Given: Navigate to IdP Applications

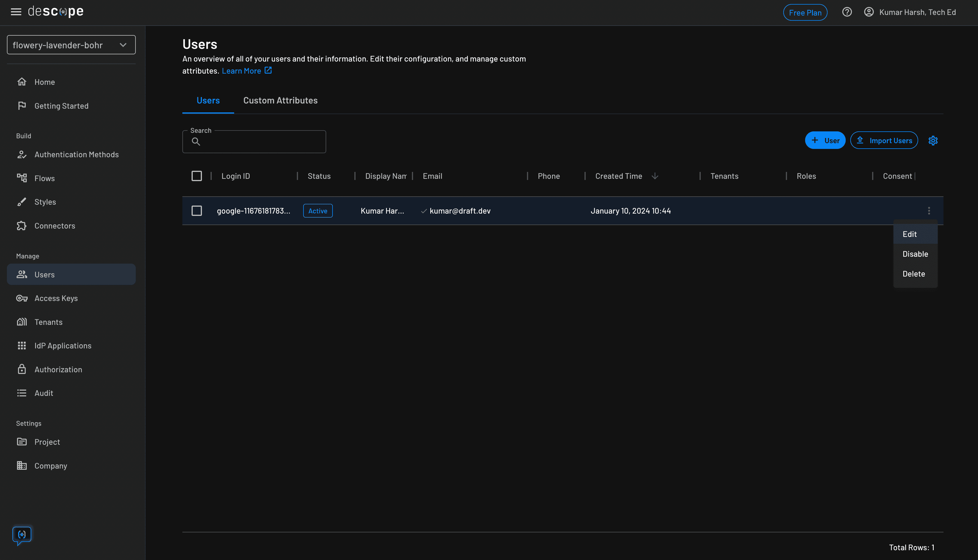Looking at the screenshot, I should coord(63,345).
